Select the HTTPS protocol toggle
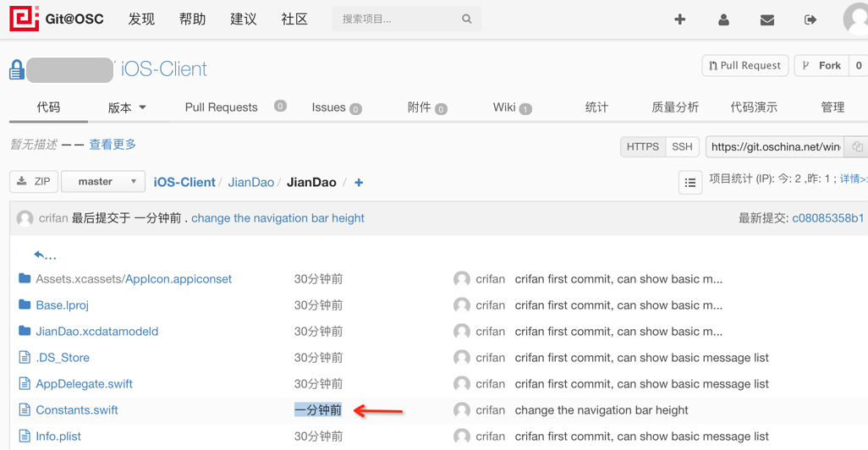Screen dimensions: 868x450 (x=643, y=146)
